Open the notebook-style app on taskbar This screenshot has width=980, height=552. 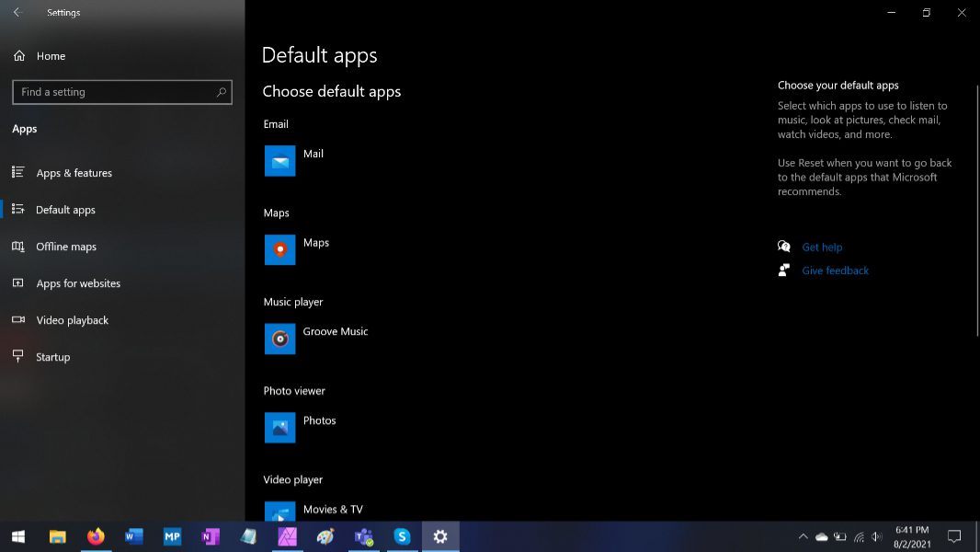(x=249, y=536)
